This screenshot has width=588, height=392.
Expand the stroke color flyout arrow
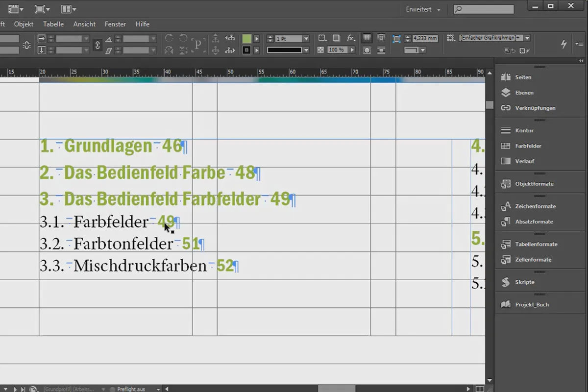coord(257,50)
